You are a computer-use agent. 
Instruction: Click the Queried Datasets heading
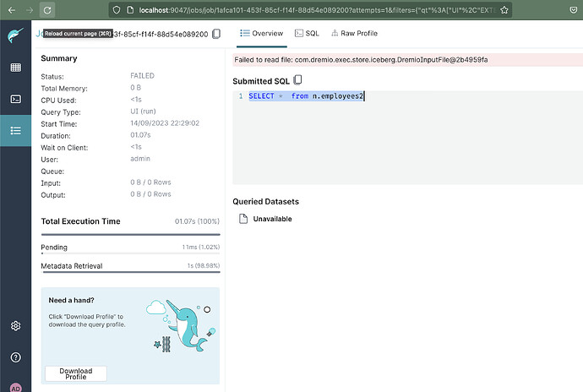coord(266,202)
